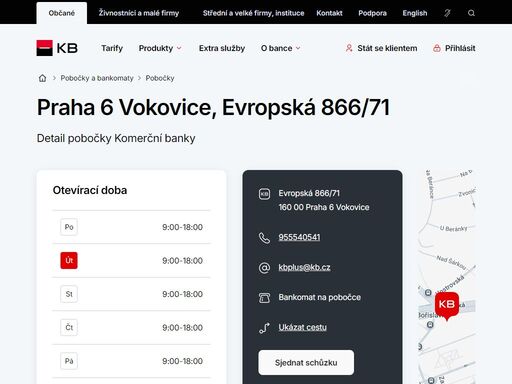This screenshot has width=512, height=384.
Task: Click Otevírací doba heading
Action: coord(90,190)
